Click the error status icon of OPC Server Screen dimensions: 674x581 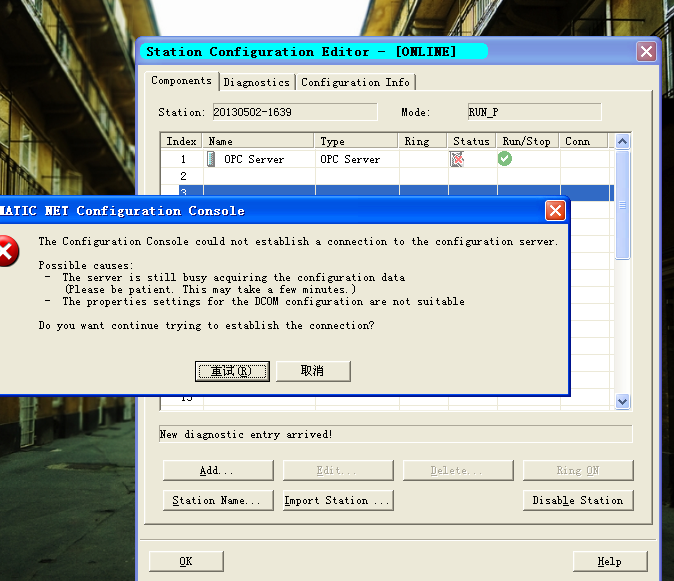pos(456,159)
